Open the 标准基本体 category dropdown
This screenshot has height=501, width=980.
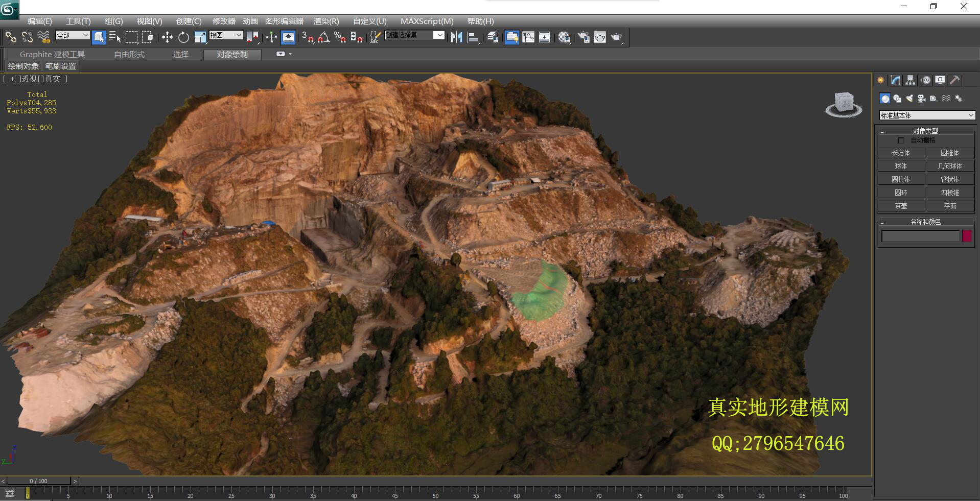[927, 115]
